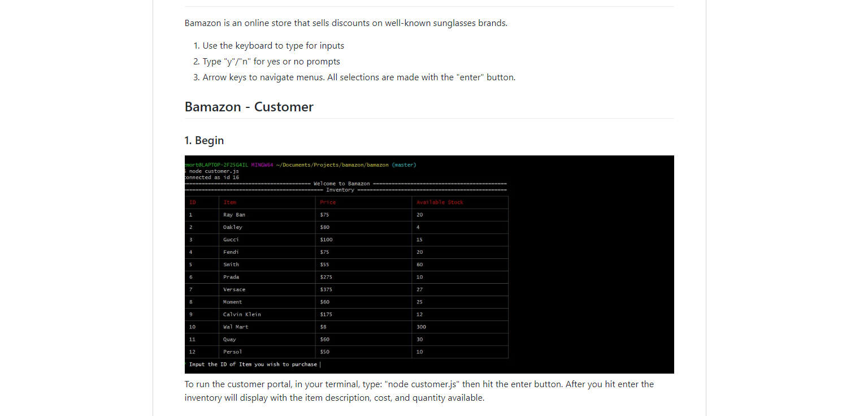Viewport: 868px width, 416px height.
Task: Click the 'Wal Mart' stock value 300
Action: point(421,327)
